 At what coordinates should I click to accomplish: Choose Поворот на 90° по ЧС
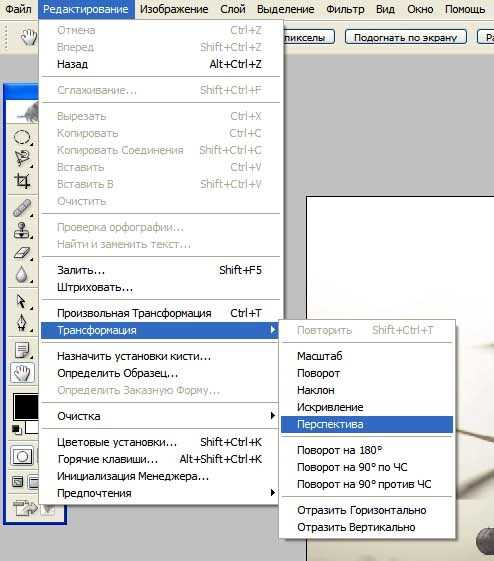[367, 467]
